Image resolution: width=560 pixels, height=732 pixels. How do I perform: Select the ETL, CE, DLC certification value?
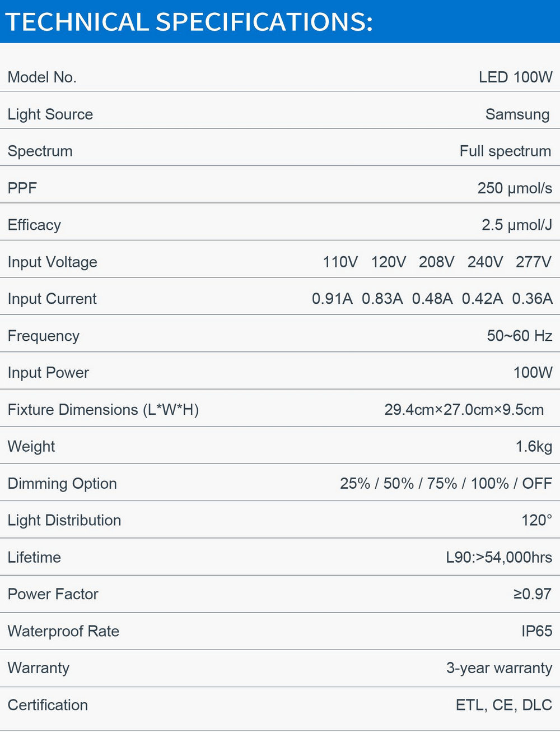point(504,705)
